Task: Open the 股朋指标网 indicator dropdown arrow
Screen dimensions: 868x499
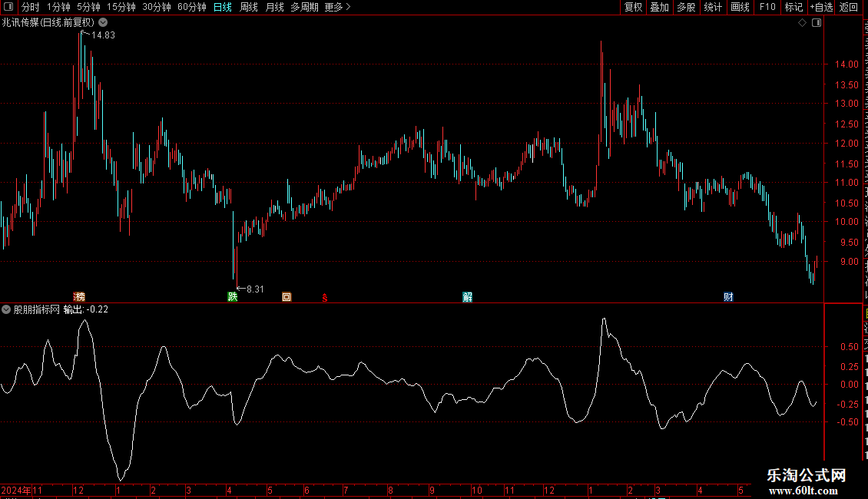Action: (6, 310)
